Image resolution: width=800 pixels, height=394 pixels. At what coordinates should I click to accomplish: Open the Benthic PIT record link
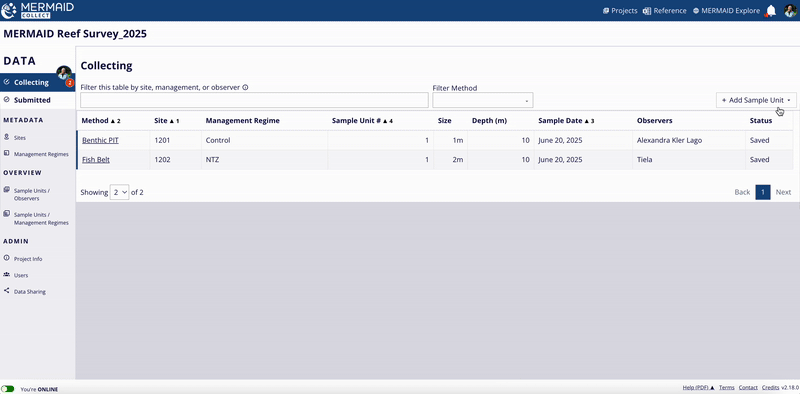tap(101, 140)
